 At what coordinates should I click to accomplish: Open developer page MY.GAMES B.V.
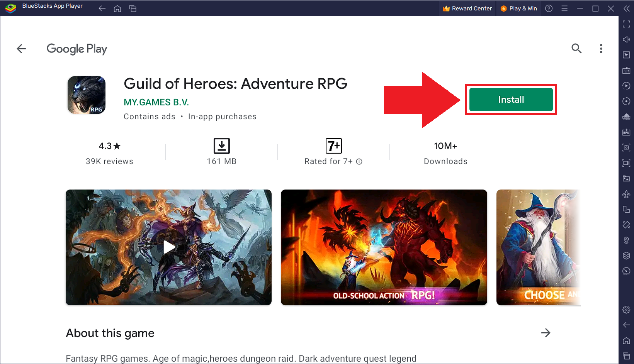coord(156,102)
